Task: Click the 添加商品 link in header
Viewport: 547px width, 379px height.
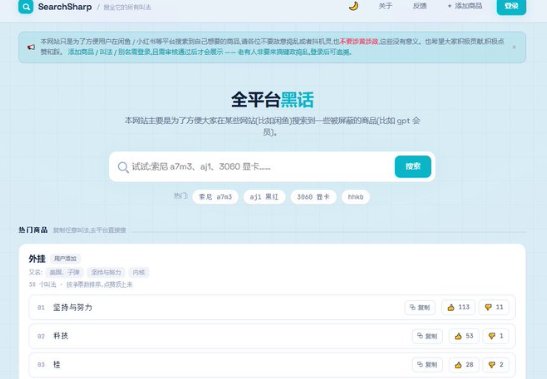Action: (x=465, y=6)
